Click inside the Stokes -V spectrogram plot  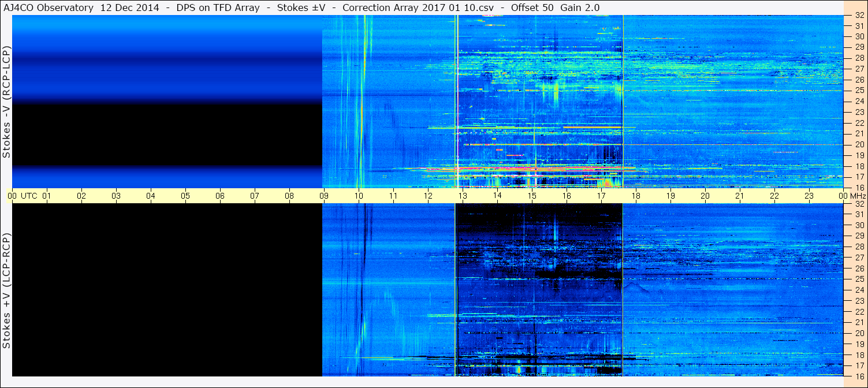(427, 102)
